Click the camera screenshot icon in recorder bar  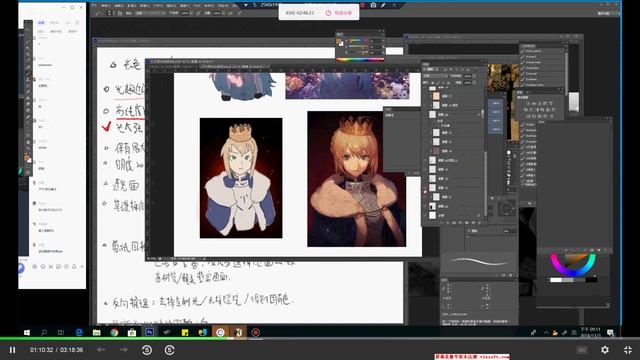coord(373,5)
